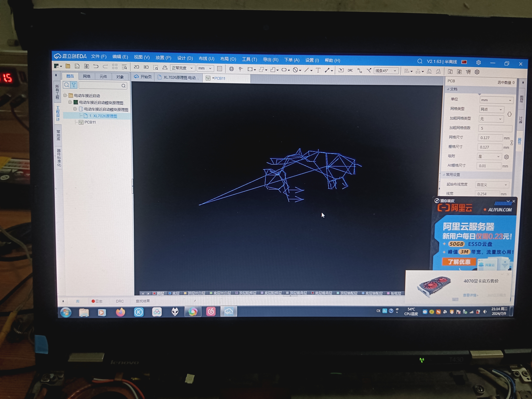Select the via placement tool icon
Screen dimensions: 532x399
coord(231,69)
